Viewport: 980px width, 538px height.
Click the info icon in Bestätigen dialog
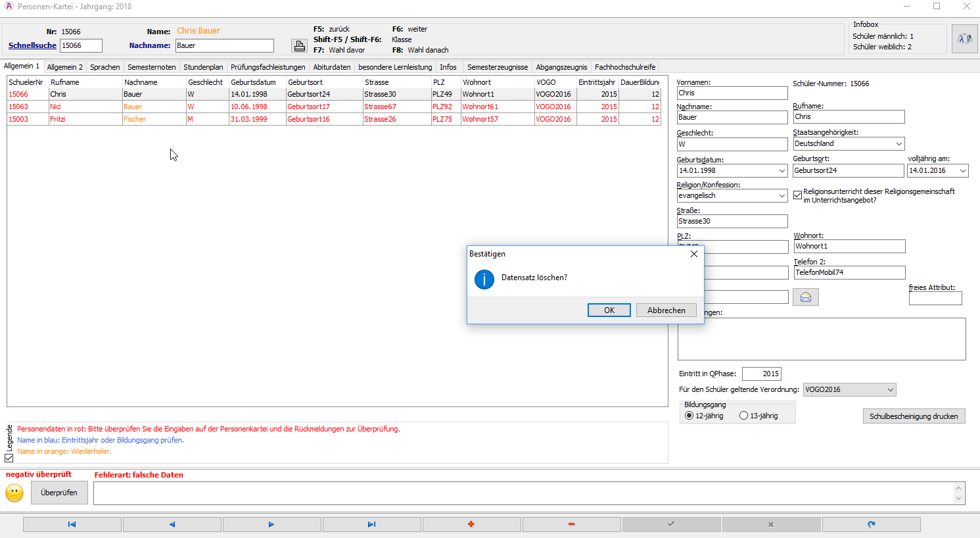484,279
